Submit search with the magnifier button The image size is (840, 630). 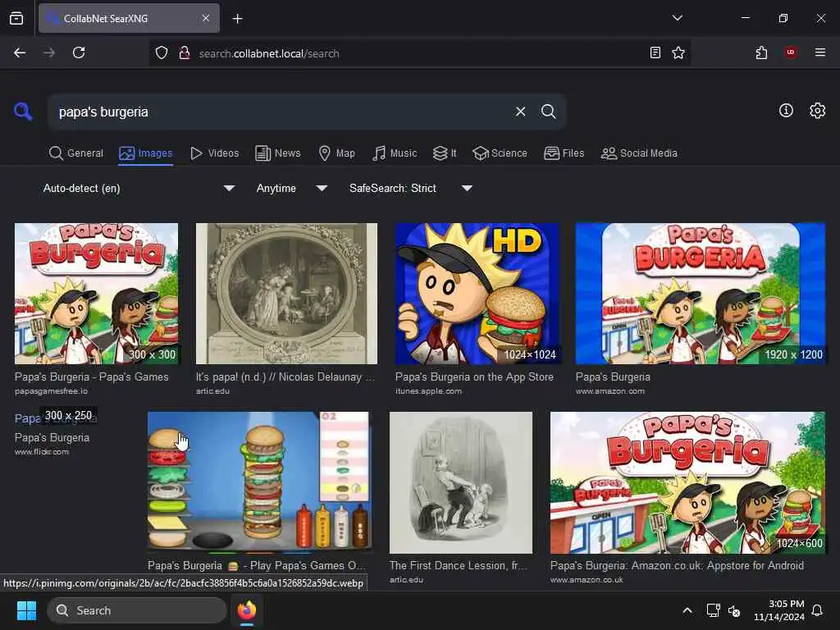point(548,112)
